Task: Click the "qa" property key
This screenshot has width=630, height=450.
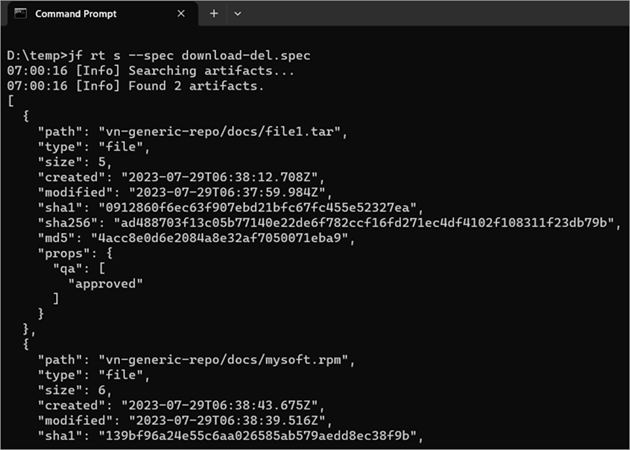Action: pyautogui.click(x=66, y=267)
